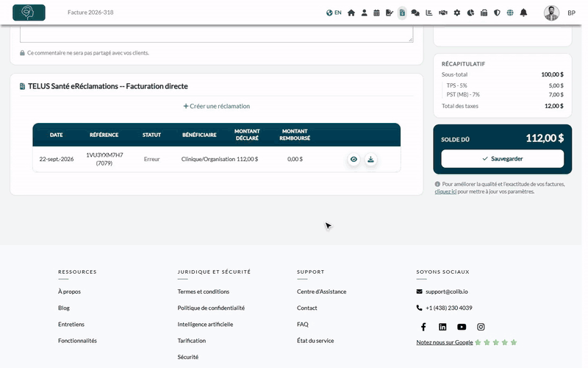This screenshot has width=588, height=368.
Task: Open the briefcase calculator icon
Action: (x=484, y=13)
